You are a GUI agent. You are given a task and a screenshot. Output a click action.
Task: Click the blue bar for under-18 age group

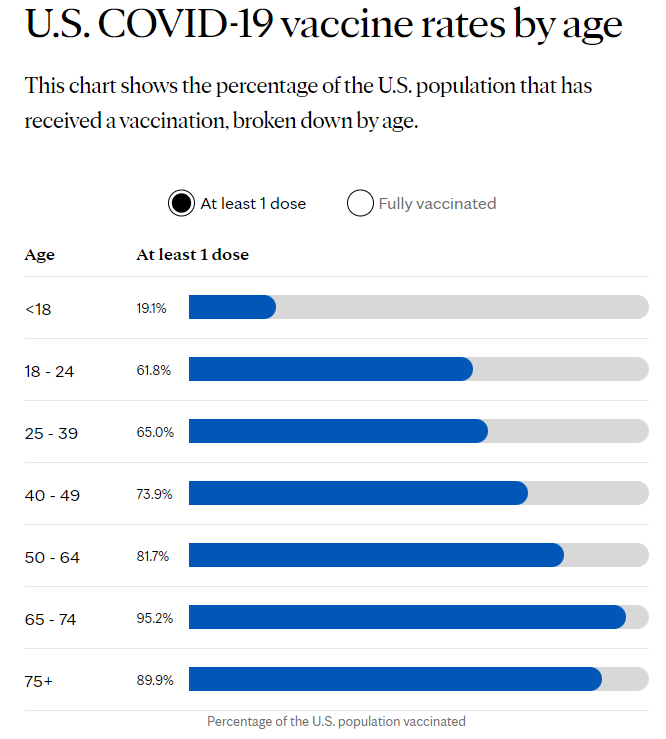(x=232, y=308)
